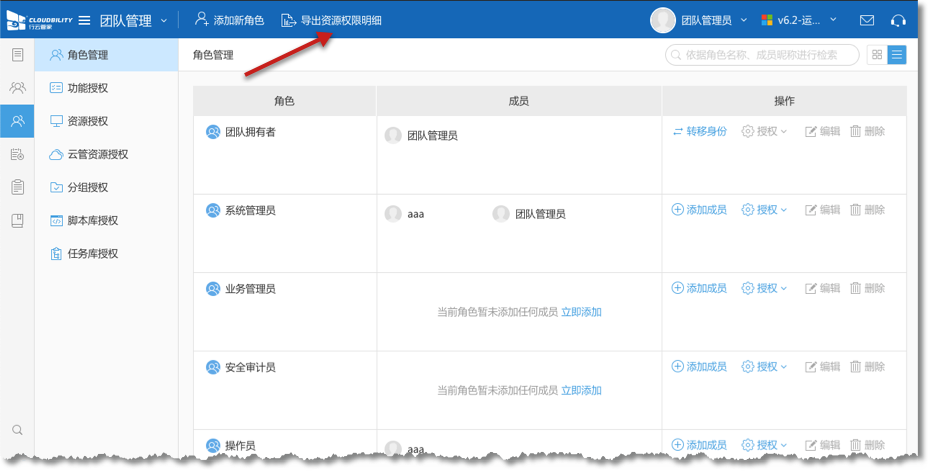Select 功能授权 in the side menu
The image size is (928, 471).
(107, 88)
